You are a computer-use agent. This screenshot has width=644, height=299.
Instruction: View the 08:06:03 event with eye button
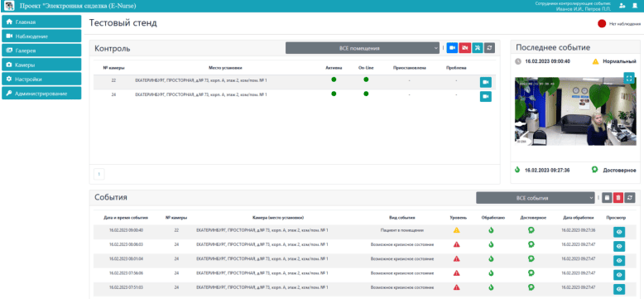pos(619,247)
